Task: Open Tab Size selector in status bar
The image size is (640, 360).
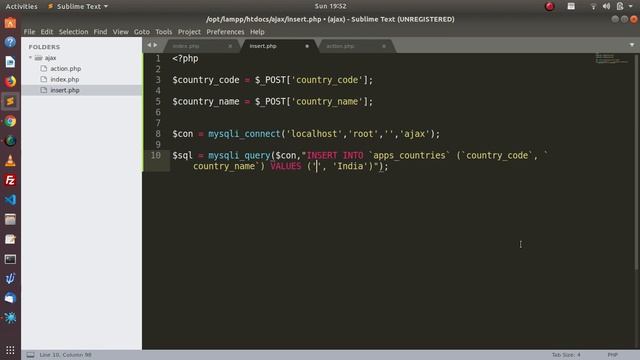Action: coord(566,355)
